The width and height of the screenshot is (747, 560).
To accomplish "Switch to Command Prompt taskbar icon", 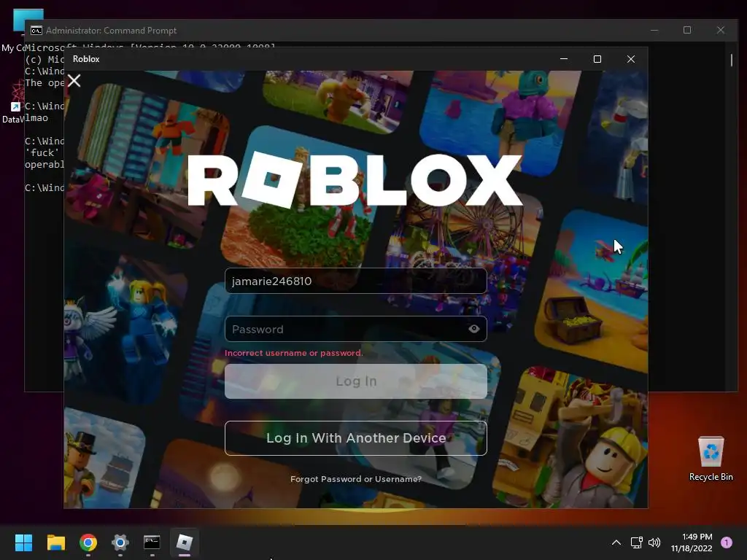I will (152, 542).
